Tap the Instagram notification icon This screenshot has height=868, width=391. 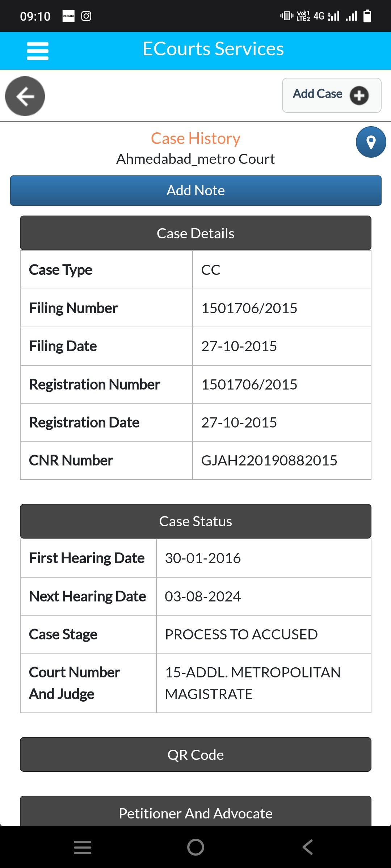coord(86,16)
